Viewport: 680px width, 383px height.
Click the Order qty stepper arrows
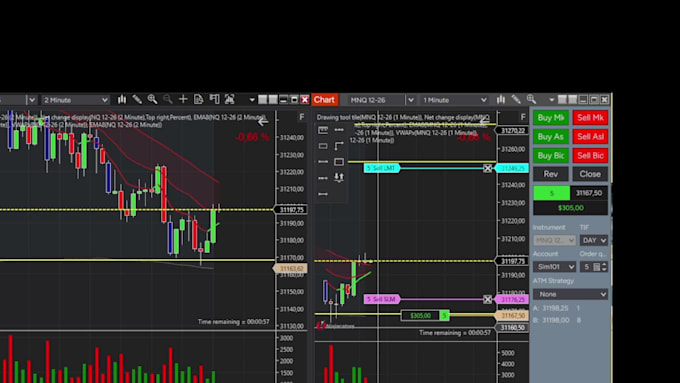tap(605, 267)
